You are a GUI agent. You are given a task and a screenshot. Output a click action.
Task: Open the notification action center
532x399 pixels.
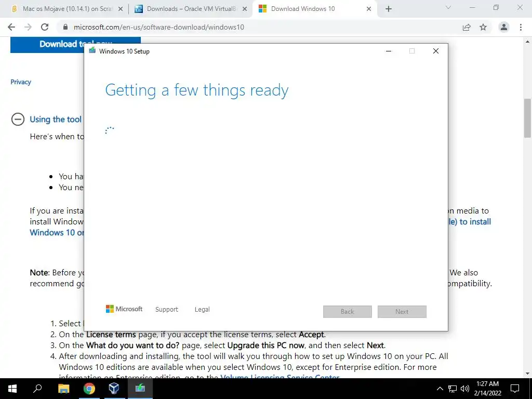point(515,389)
